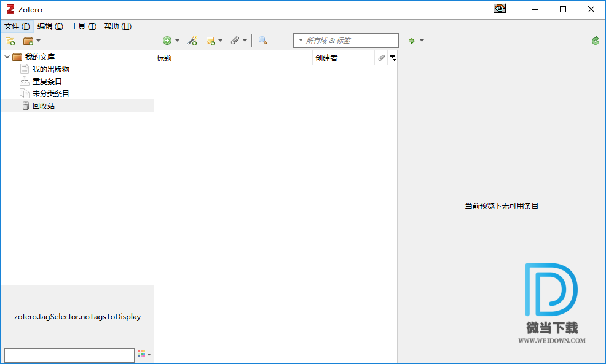Viewport: 606px width, 364px height.
Task: Maximize the Zotero window
Action: pos(563,9)
